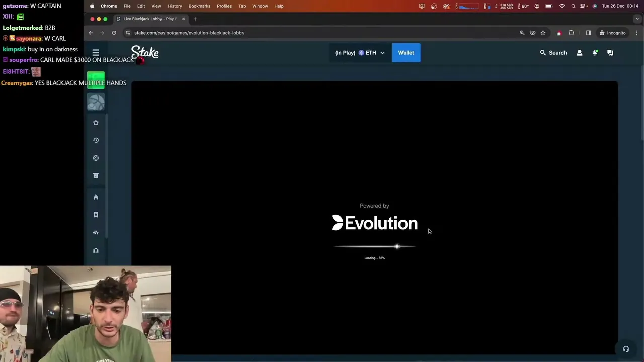The height and width of the screenshot is (362, 644).
Task: Open the Chrome application menu
Action: [x=109, y=6]
